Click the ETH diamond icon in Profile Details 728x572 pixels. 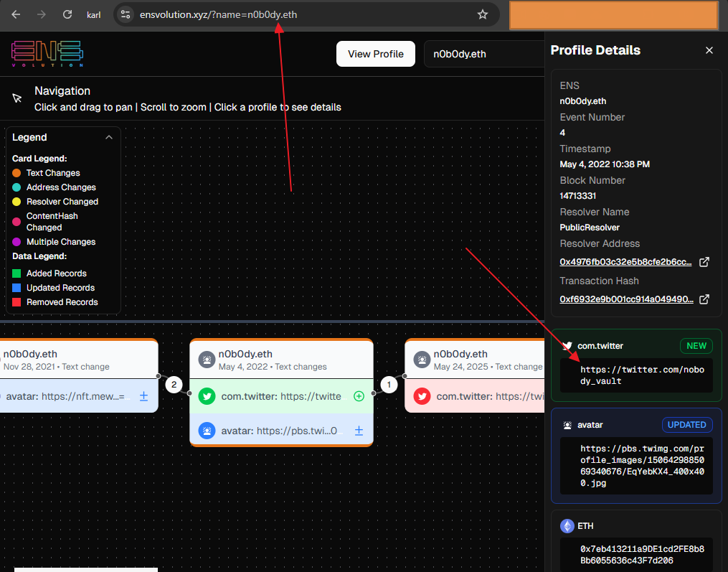[x=566, y=526]
